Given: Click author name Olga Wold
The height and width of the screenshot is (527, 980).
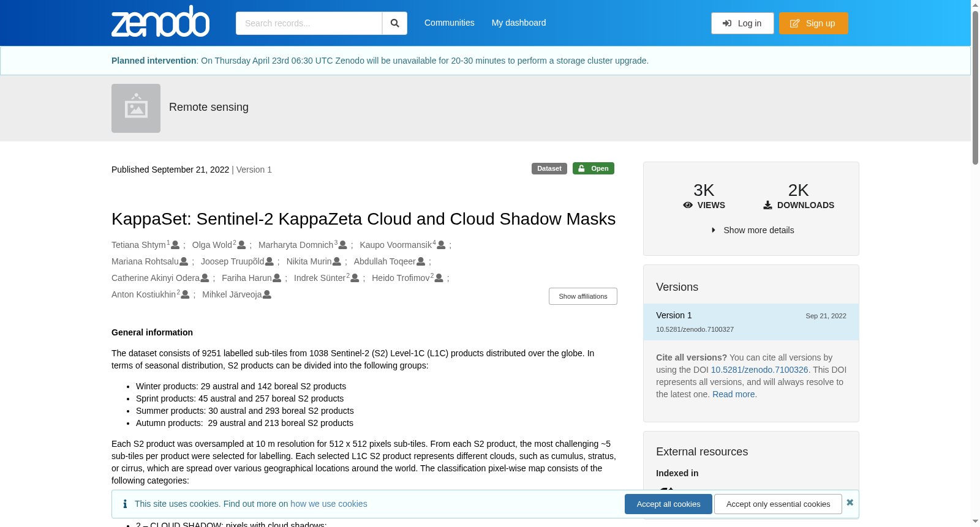Looking at the screenshot, I should 212,245.
